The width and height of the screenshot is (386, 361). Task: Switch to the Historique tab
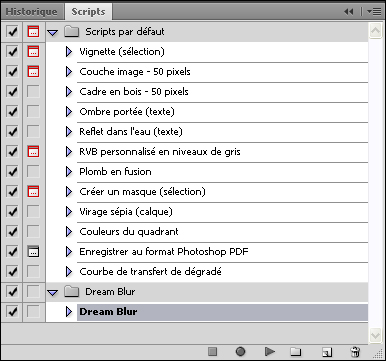[31, 12]
